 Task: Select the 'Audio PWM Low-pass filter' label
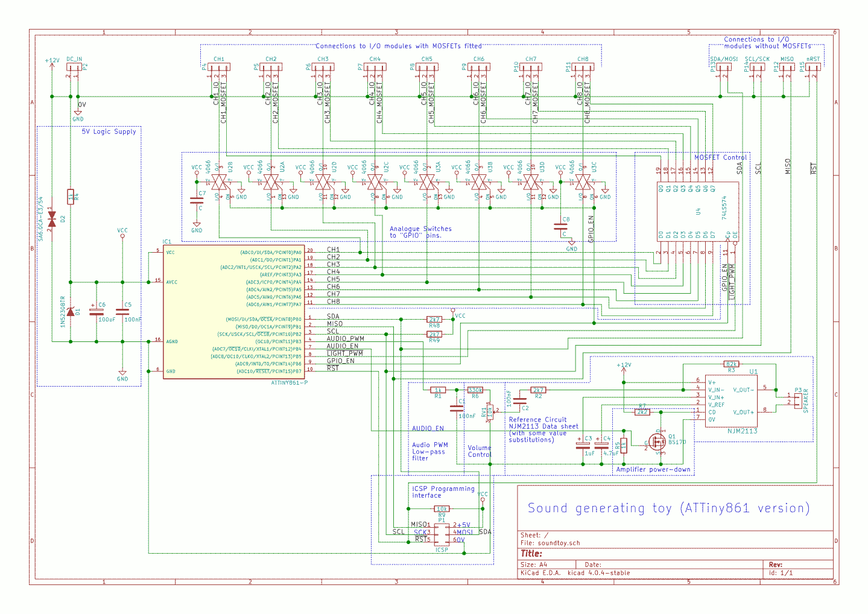tap(430, 452)
